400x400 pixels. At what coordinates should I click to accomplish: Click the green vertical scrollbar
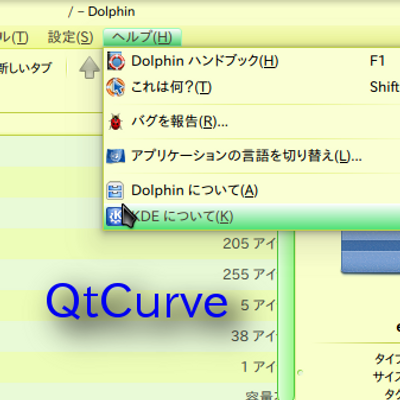[x=286, y=315]
